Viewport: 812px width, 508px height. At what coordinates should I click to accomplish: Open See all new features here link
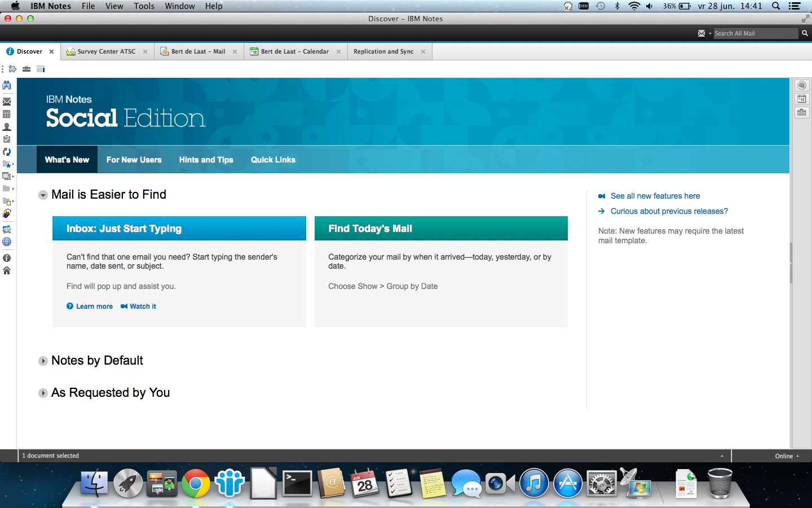point(655,196)
